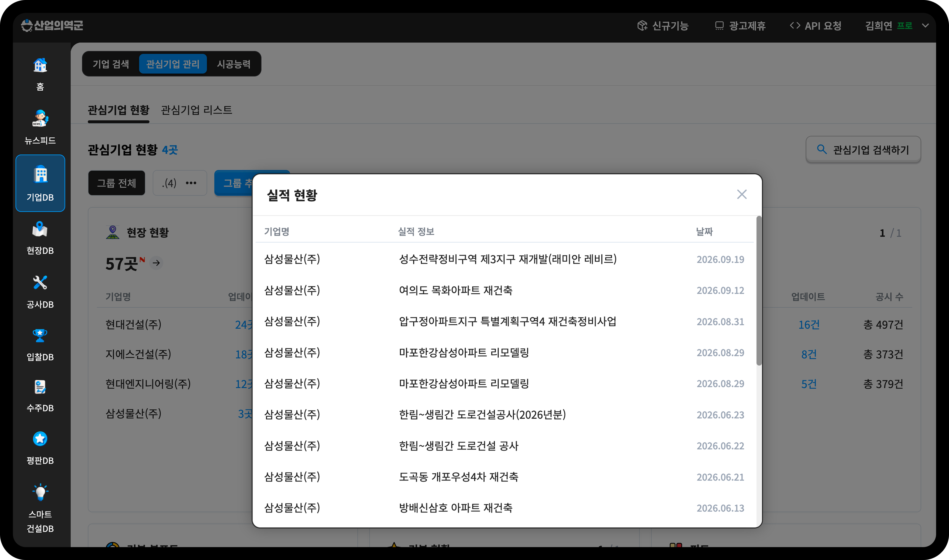Viewport: 949px width, 560px height.
Task: Click the 16건 update count link
Action: click(x=808, y=325)
